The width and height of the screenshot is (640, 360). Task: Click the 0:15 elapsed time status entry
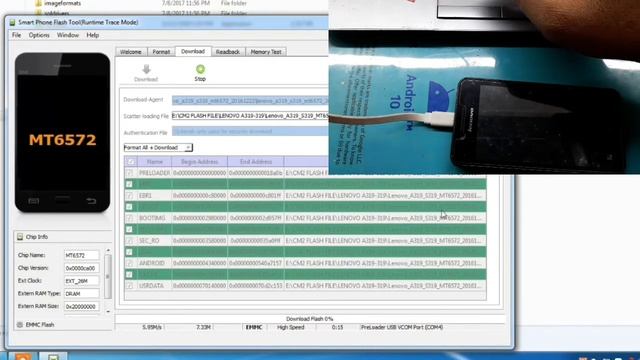coord(338,327)
